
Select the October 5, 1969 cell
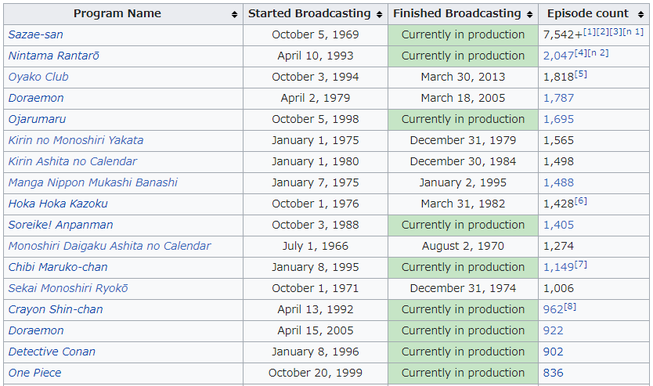tap(316, 35)
